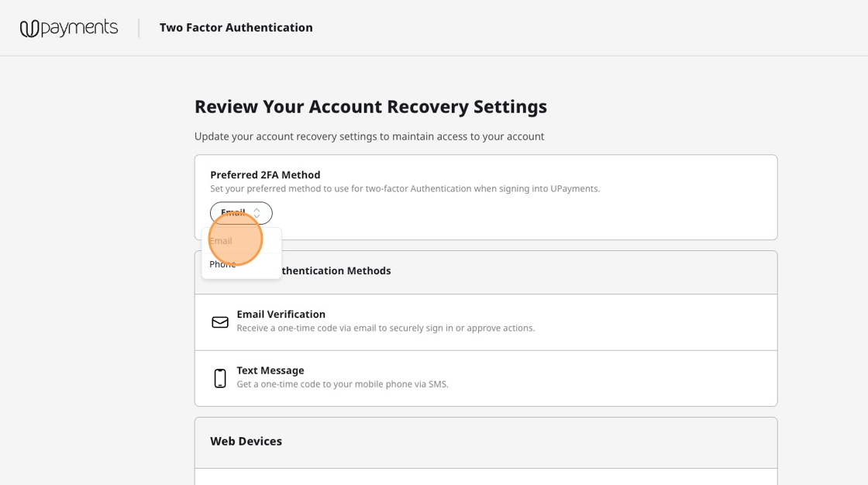
Task: Click the Two Factor Authentication page title
Action: 236,28
